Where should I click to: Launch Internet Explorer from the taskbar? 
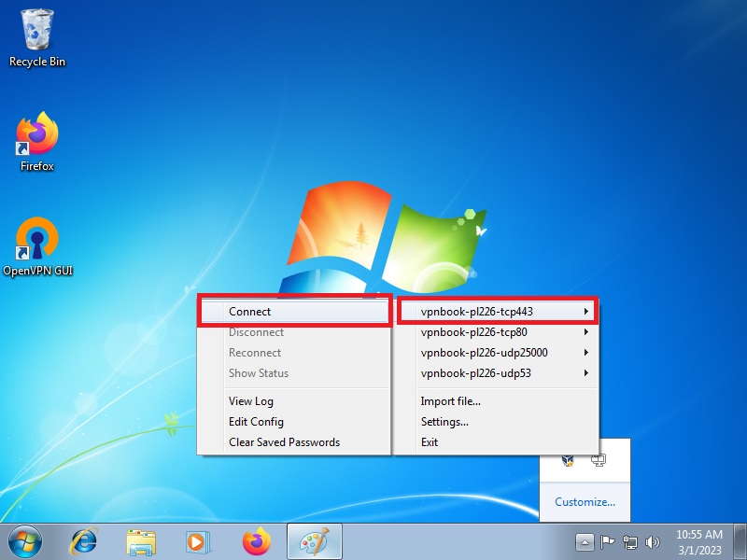84,541
